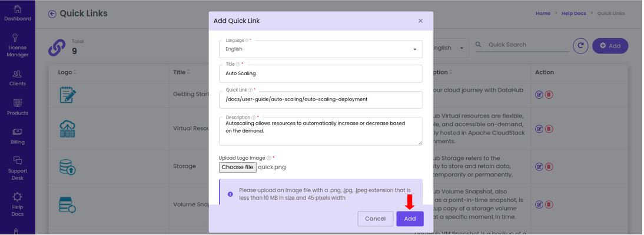The height and width of the screenshot is (235, 644).
Task: Close the Add Quick Link dialog
Action: [420, 21]
